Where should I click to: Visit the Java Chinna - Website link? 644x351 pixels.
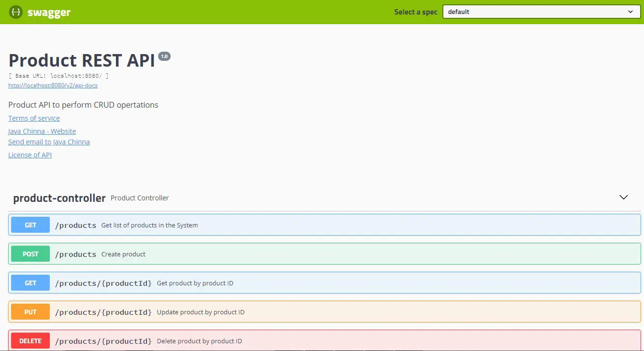coord(42,131)
